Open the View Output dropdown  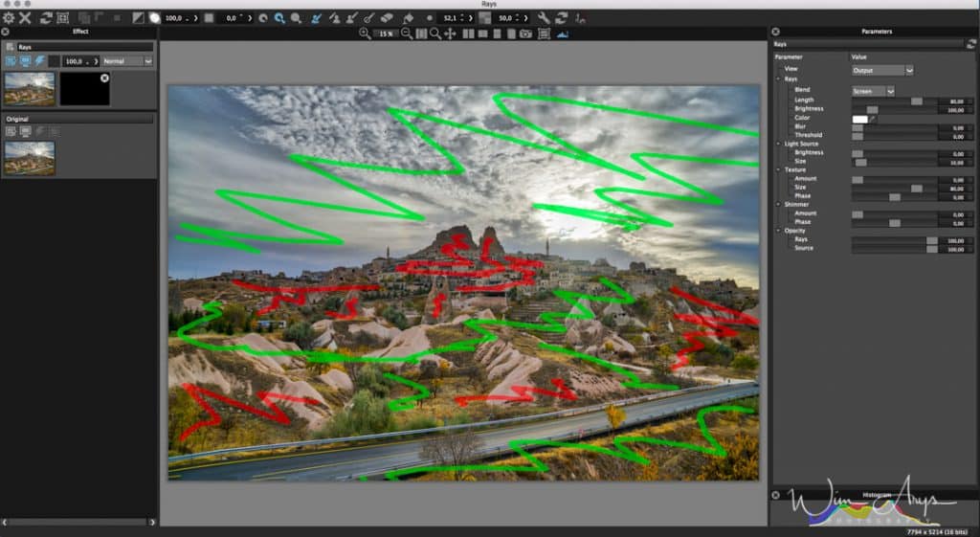882,71
